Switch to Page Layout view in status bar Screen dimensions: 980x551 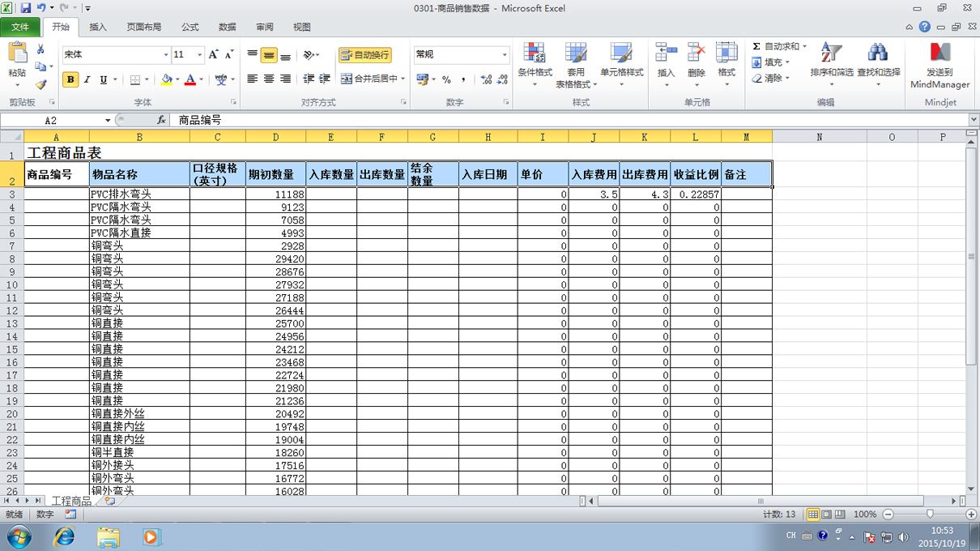pyautogui.click(x=827, y=515)
